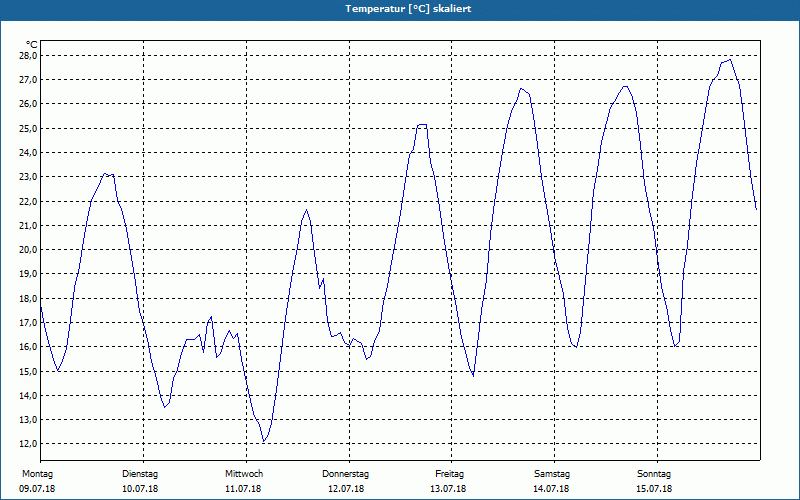This screenshot has height=500, width=800.
Task: Click the Wednesday minimum near 12 °C
Action: tap(264, 441)
